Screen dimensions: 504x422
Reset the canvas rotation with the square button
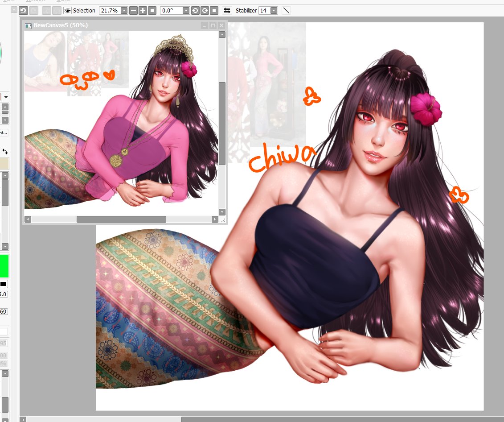coord(214,11)
